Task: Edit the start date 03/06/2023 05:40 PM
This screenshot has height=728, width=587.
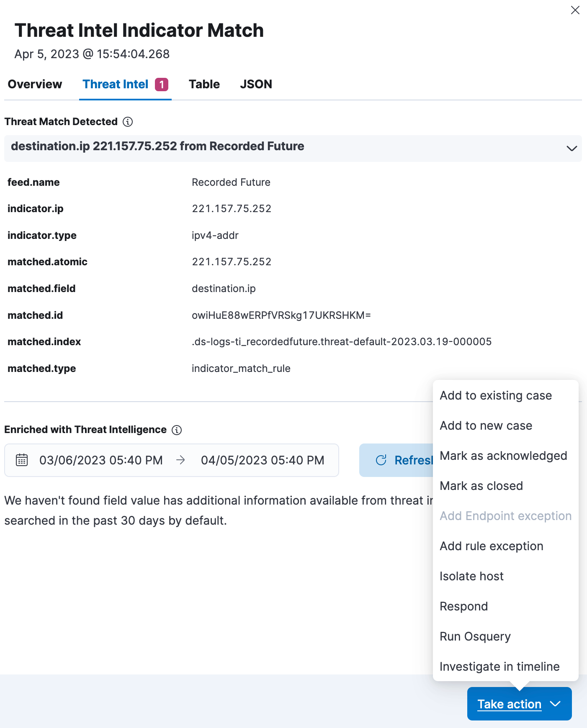Action: coord(101,460)
